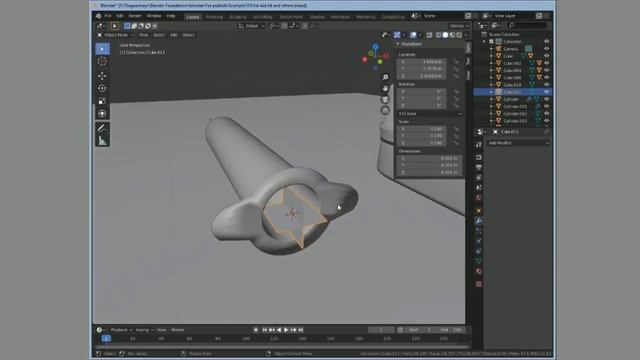The width and height of the screenshot is (640, 360).
Task: Select the Move tool in the toolbar
Action: tap(102, 76)
